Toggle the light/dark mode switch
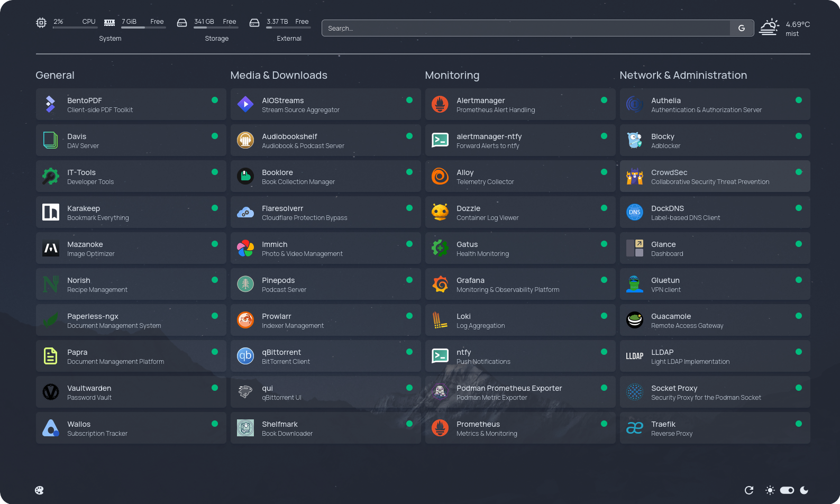 point(787,490)
